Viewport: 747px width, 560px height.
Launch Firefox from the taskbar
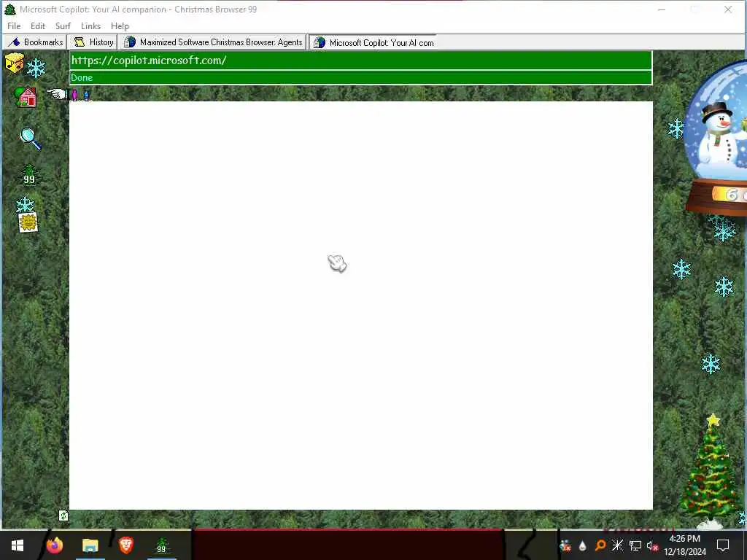pyautogui.click(x=55, y=545)
